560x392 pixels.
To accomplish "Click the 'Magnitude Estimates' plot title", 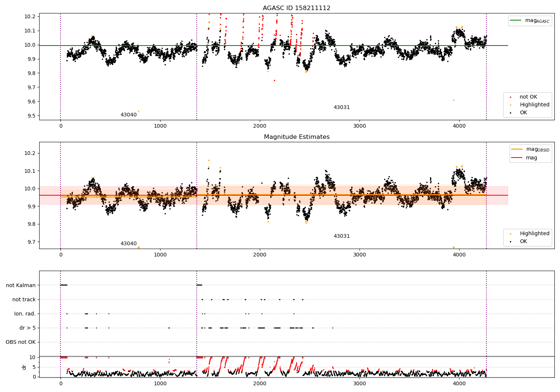I will coord(296,137).
